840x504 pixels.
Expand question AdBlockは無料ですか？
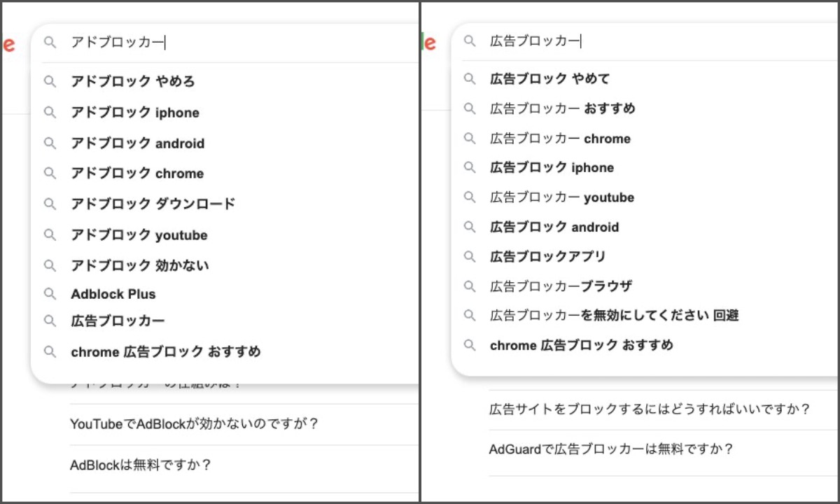pyautogui.click(x=141, y=465)
